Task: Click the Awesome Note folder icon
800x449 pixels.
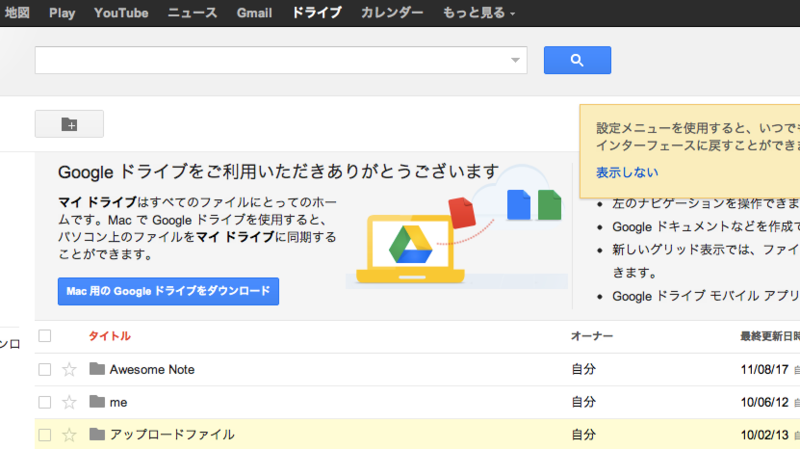Action: coord(97,368)
